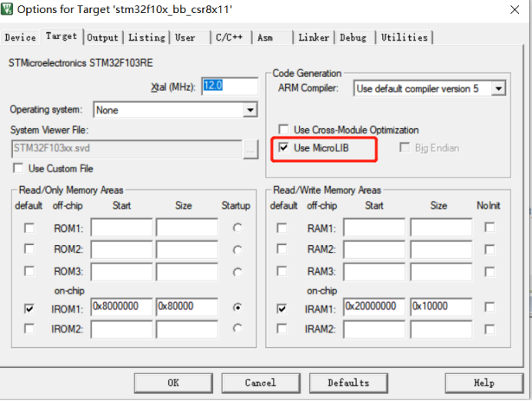Click the ROM2 Size field
Image resolution: width=532 pixels, height=401 pixels.
187,249
